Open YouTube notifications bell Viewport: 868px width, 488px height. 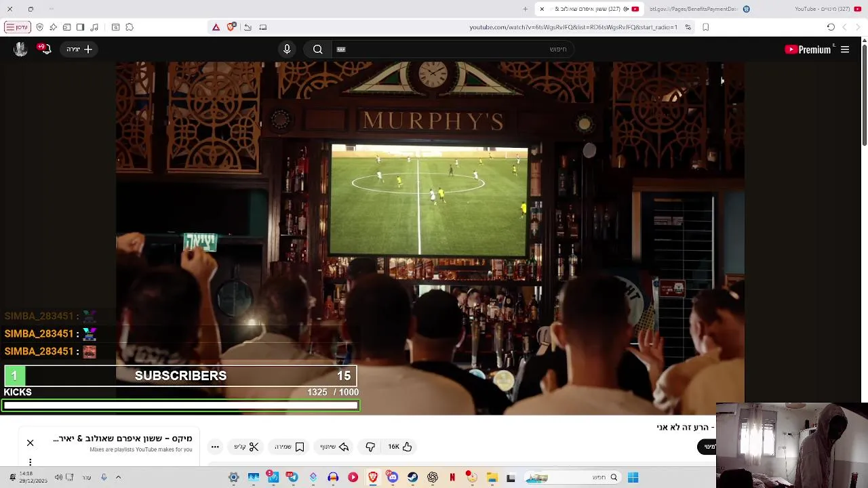[x=45, y=49]
